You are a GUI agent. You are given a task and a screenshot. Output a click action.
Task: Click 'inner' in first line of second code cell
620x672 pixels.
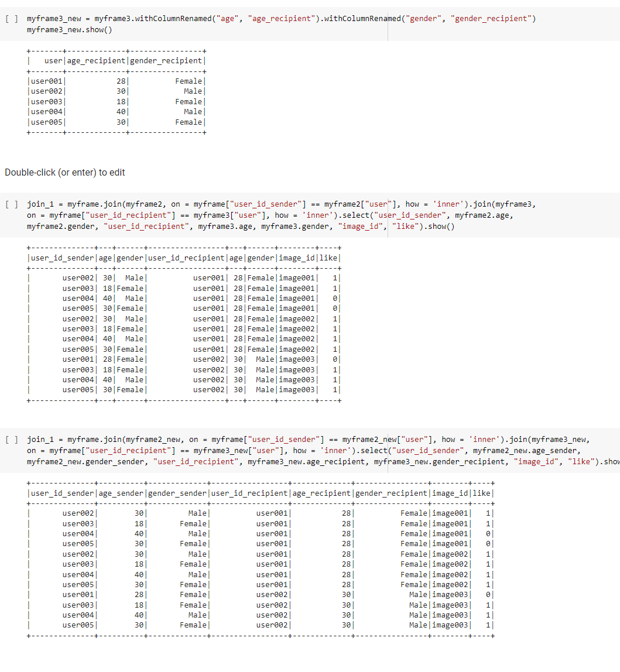click(x=448, y=204)
